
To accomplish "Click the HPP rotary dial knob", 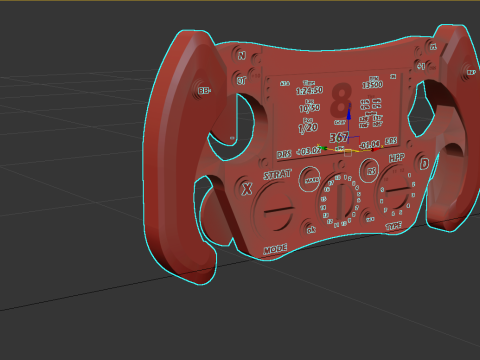I will (x=396, y=191).
